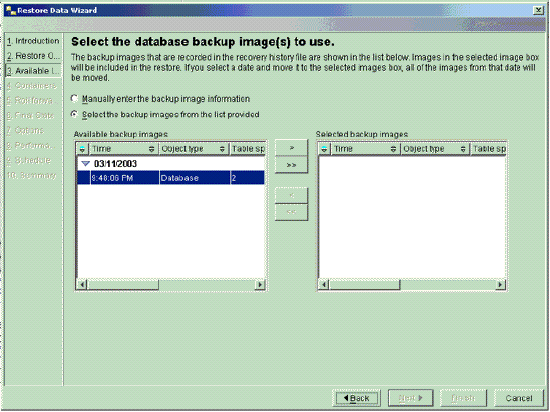Click the < remove image button
The image size is (550, 412).
click(291, 196)
